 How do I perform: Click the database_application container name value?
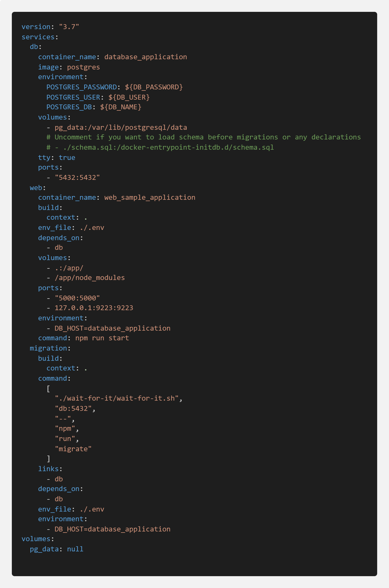point(145,57)
